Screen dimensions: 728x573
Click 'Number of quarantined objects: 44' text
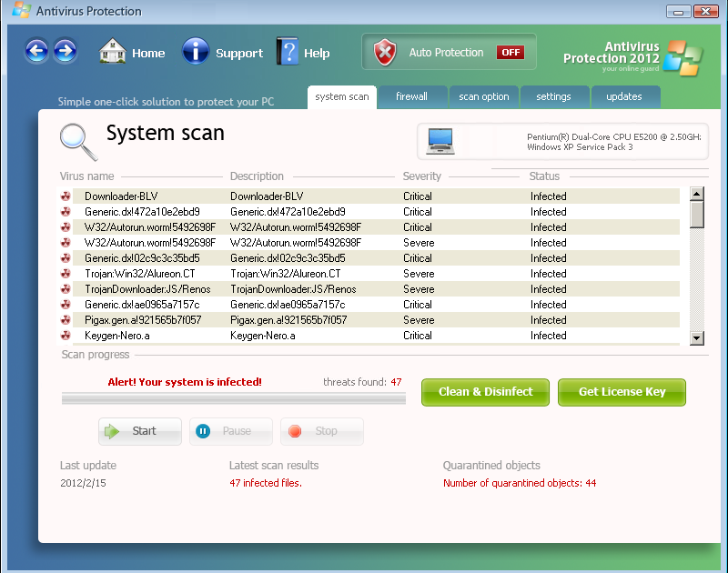520,483
